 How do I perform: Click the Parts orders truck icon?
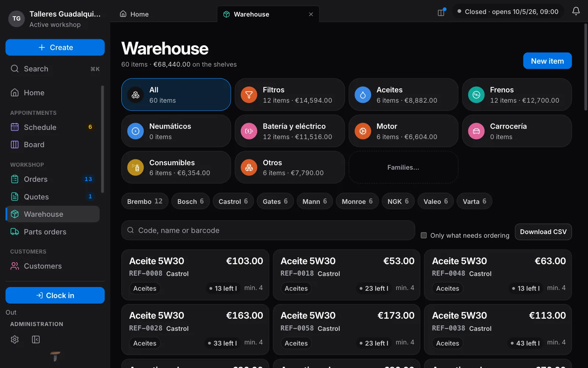pos(15,232)
